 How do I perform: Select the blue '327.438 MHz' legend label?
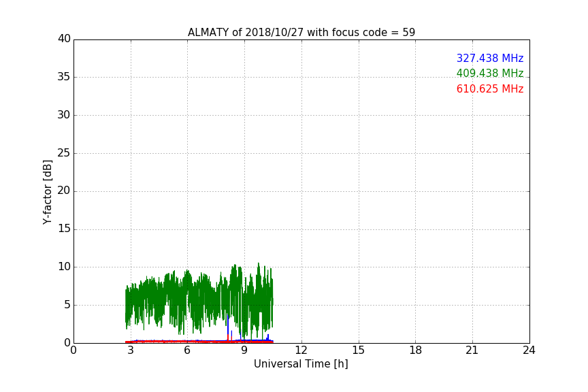click(x=490, y=58)
